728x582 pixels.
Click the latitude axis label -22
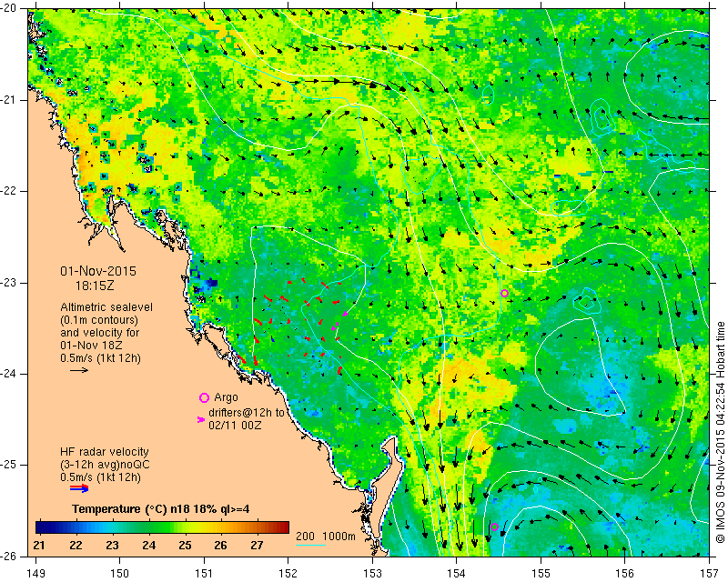coord(8,191)
